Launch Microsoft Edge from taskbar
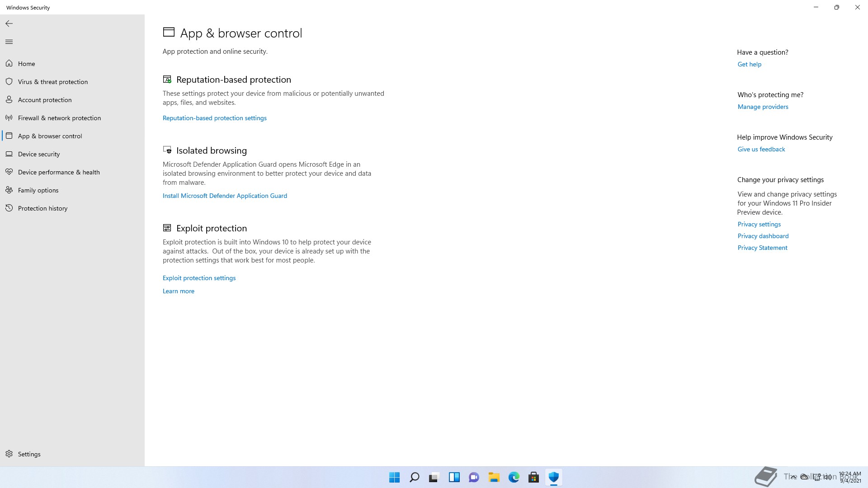Viewport: 868px width, 488px height. click(514, 477)
